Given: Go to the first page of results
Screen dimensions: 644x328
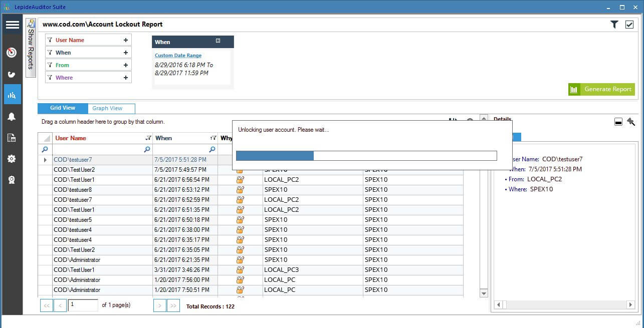Looking at the screenshot, I should click(x=46, y=305).
